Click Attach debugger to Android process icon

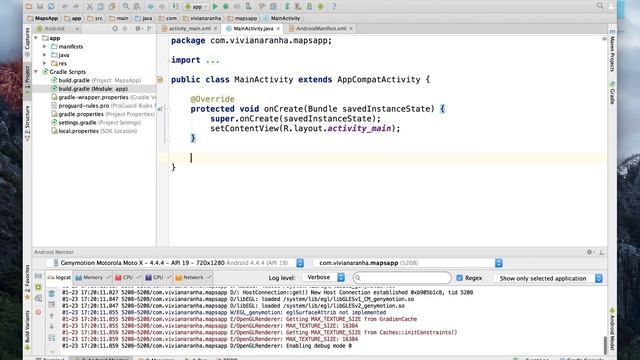tap(249, 6)
